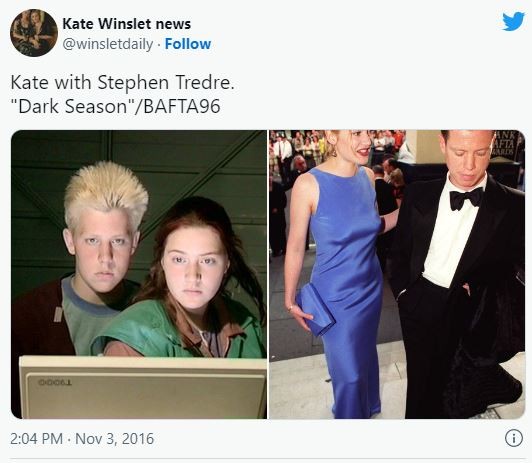Open the left Dark Season photo

point(139,274)
